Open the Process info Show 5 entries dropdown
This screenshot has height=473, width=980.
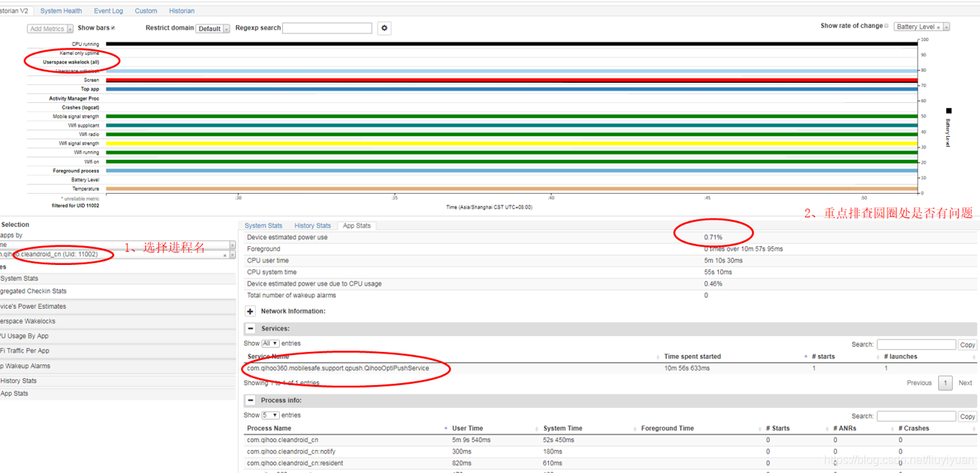pos(271,415)
